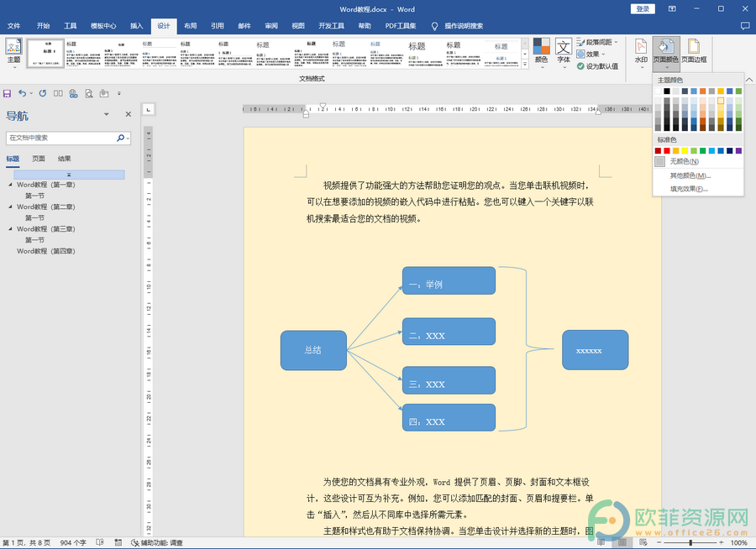Switch to the 开始 home tab

coord(43,26)
